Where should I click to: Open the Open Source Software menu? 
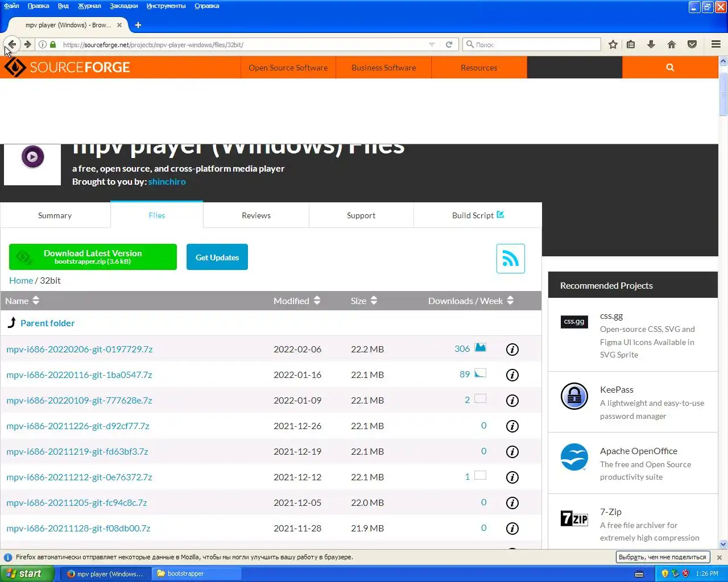(x=288, y=67)
